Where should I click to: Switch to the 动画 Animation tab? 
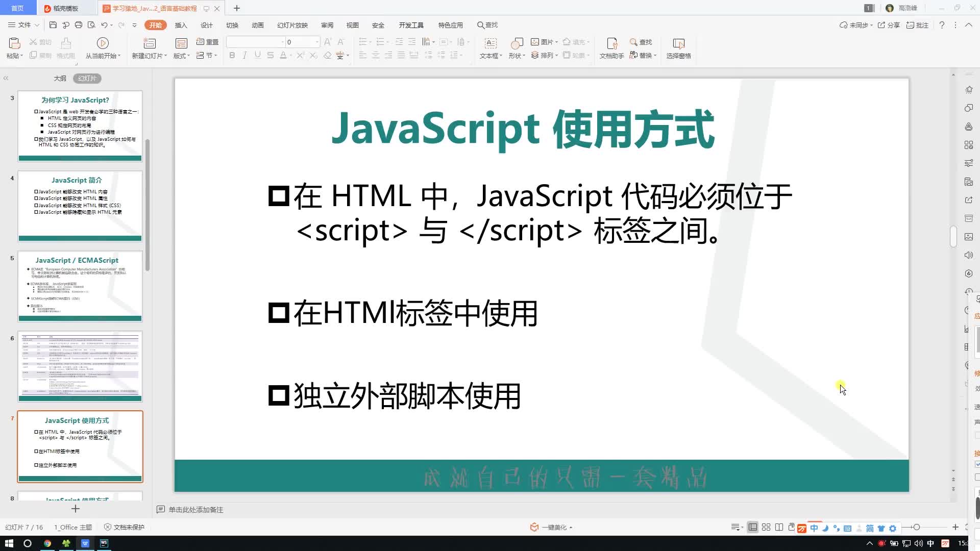point(258,25)
